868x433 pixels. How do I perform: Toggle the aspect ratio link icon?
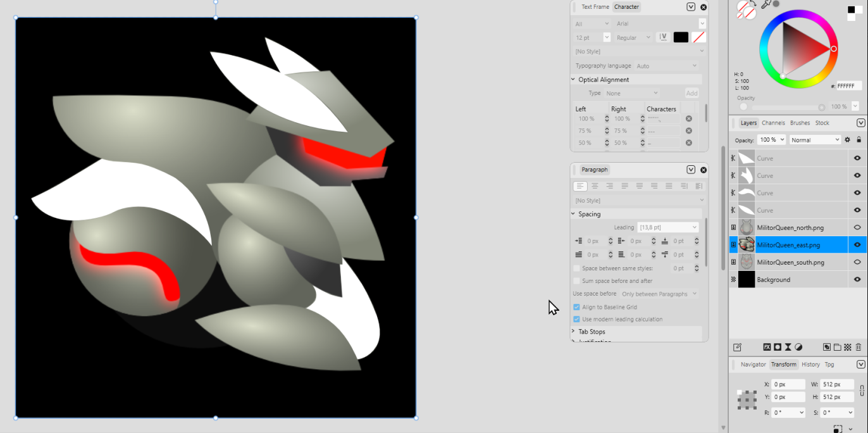(x=862, y=391)
